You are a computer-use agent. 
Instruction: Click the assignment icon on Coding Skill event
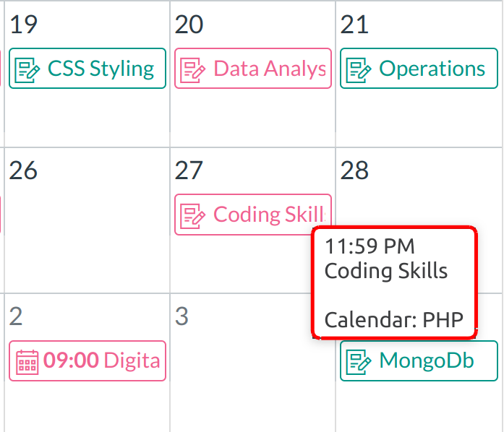[x=194, y=215]
